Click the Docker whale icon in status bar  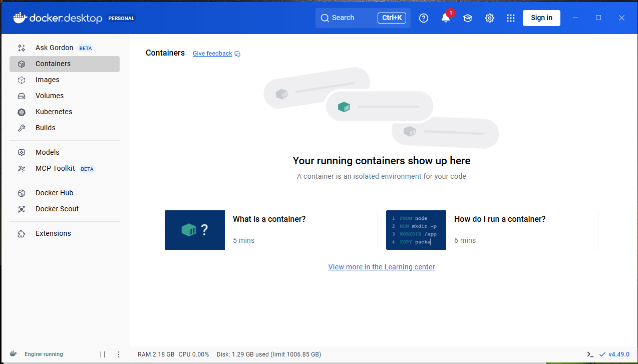14,354
